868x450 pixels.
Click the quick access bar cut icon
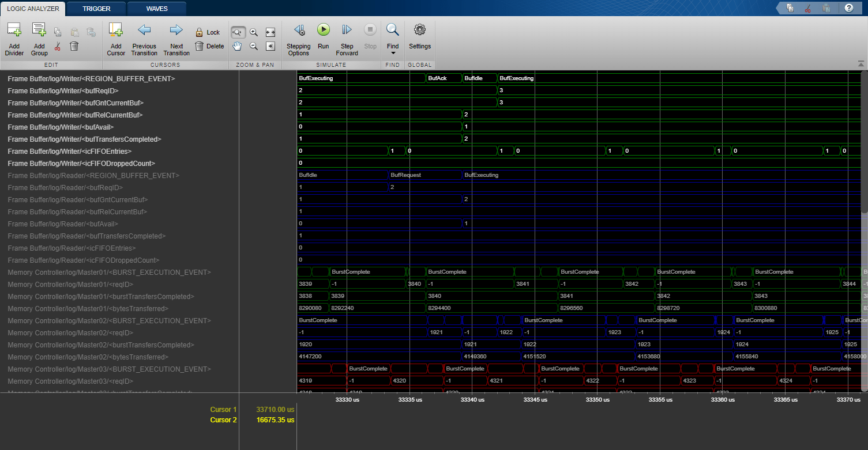[x=808, y=8]
